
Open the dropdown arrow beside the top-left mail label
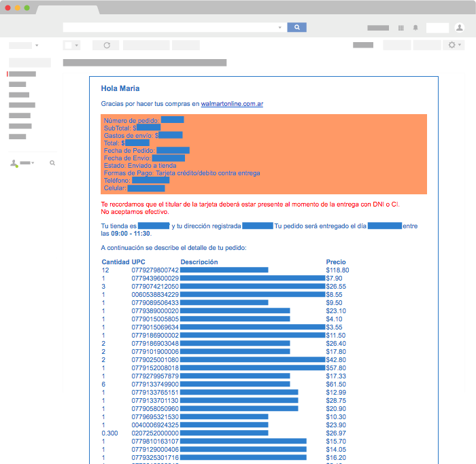coord(37,46)
